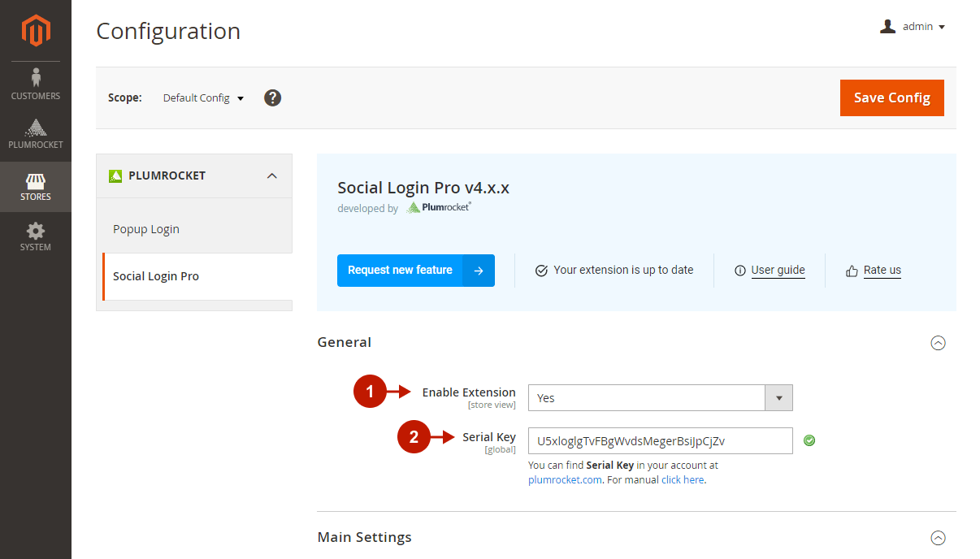Click the Plumrocket tab group logo icon
980x559 pixels.
[115, 175]
